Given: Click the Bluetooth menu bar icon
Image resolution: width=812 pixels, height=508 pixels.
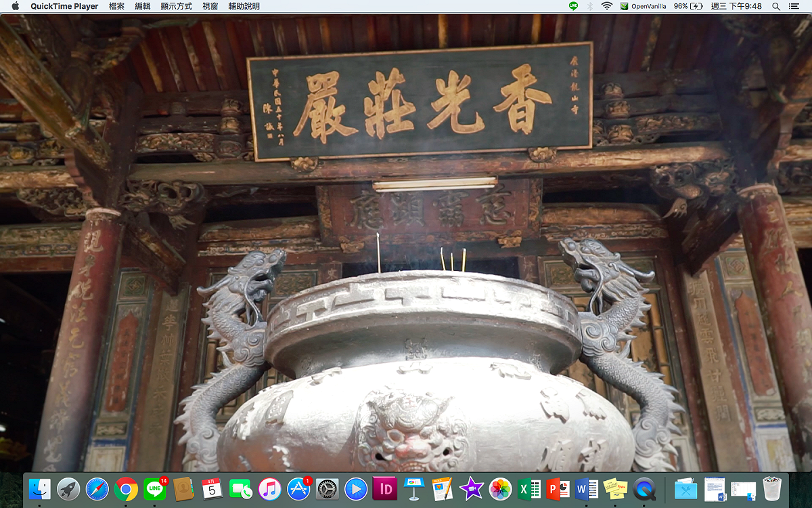Looking at the screenshot, I should click(x=589, y=6).
